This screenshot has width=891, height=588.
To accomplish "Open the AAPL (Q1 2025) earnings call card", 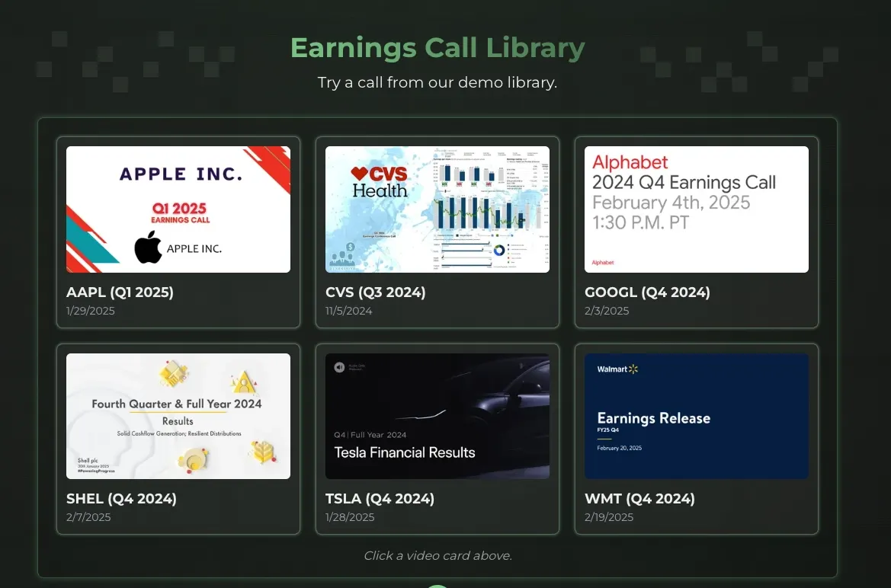I will 178,234.
